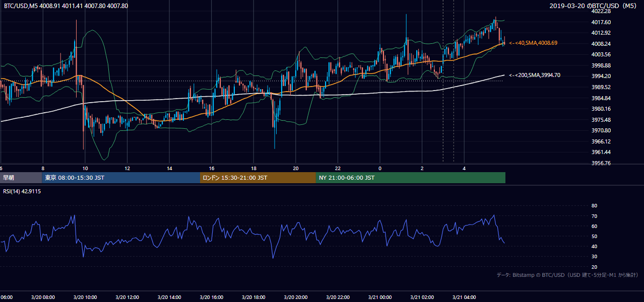
Task: Click the RSI 20 level label
Action: click(594, 267)
